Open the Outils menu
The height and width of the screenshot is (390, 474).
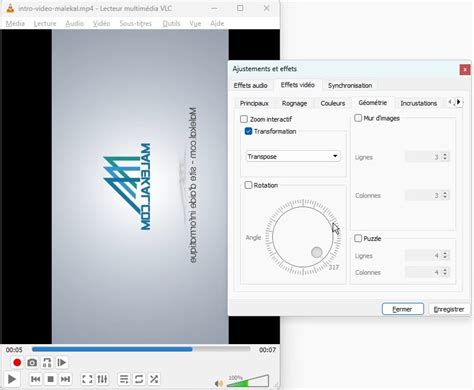click(x=171, y=23)
